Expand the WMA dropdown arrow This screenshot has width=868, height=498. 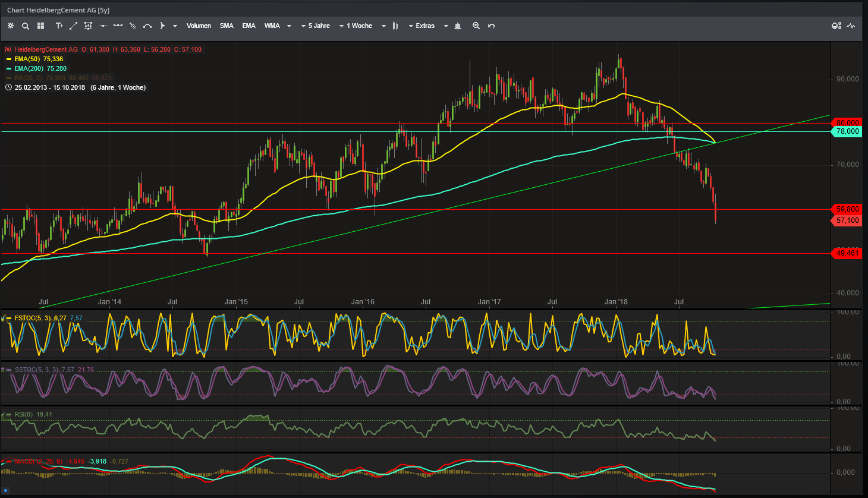point(289,26)
